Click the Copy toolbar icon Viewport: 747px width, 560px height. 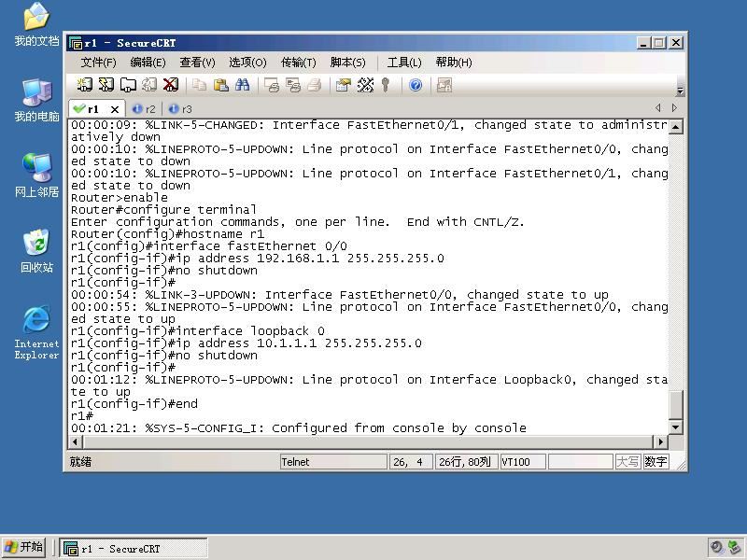[199, 85]
